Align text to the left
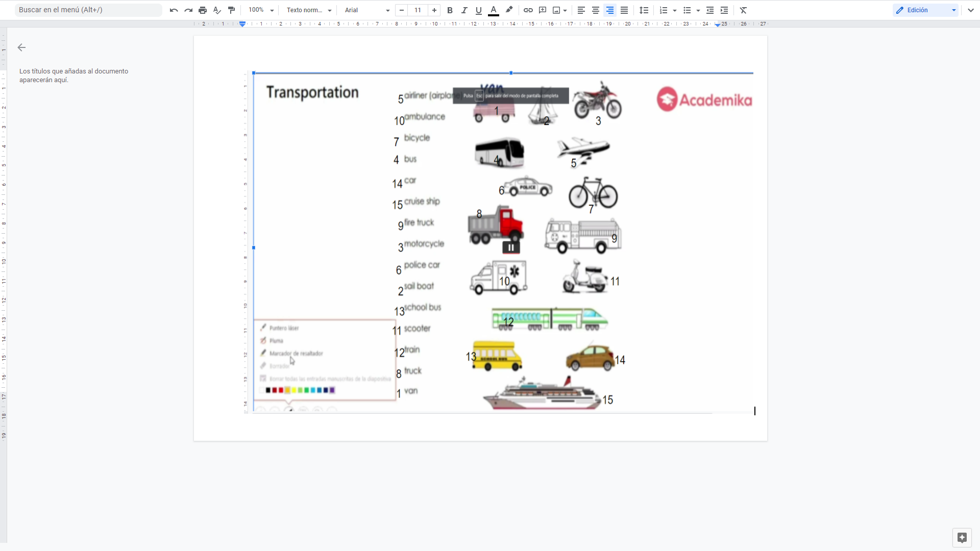 (581, 10)
